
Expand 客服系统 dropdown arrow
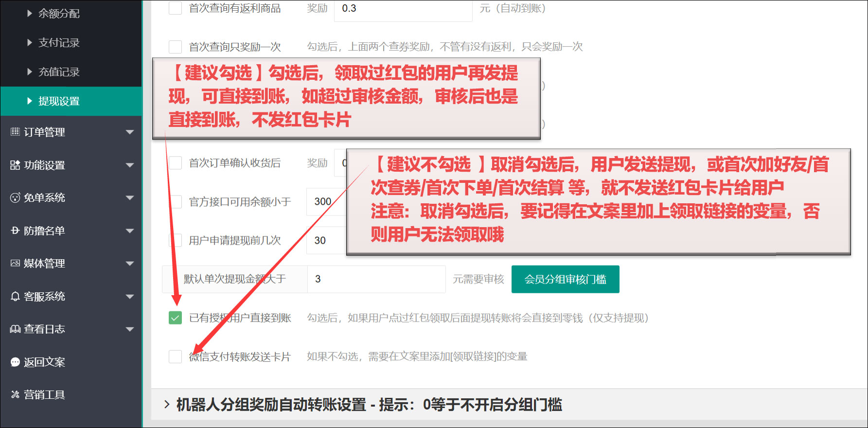pos(130,297)
